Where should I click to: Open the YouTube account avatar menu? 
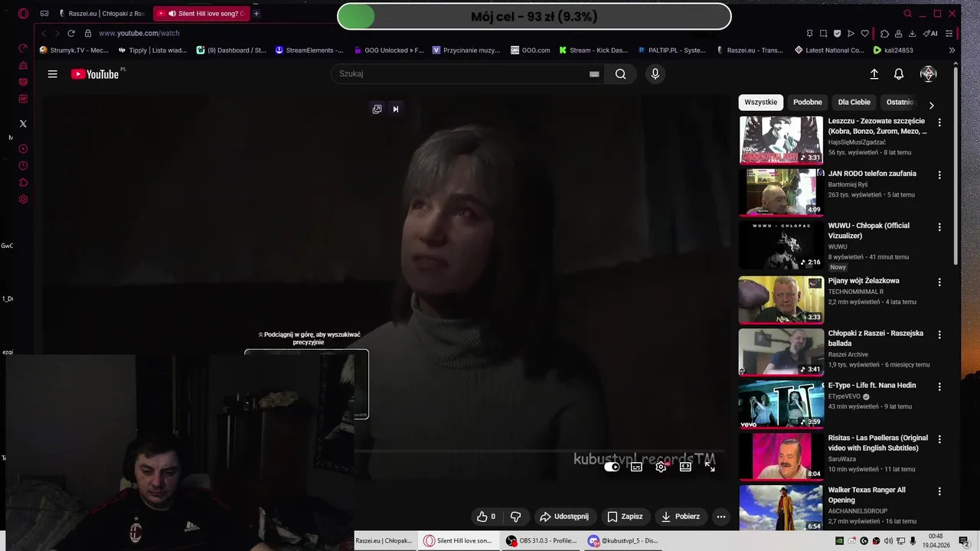929,74
